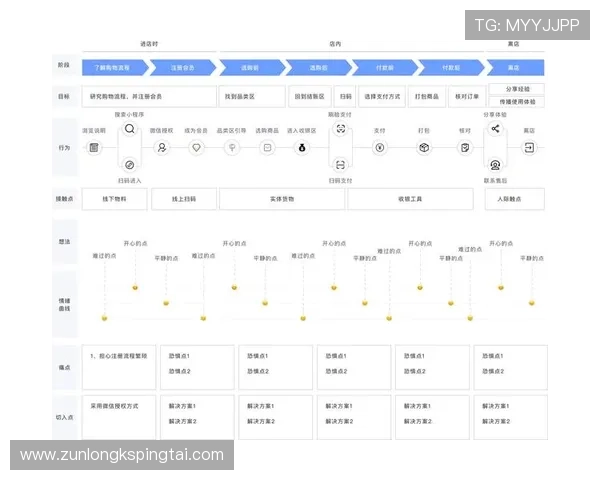Click the first 开心的点 emotion dot
Image resolution: width=600 pixels, height=480 pixels.
(x=135, y=287)
